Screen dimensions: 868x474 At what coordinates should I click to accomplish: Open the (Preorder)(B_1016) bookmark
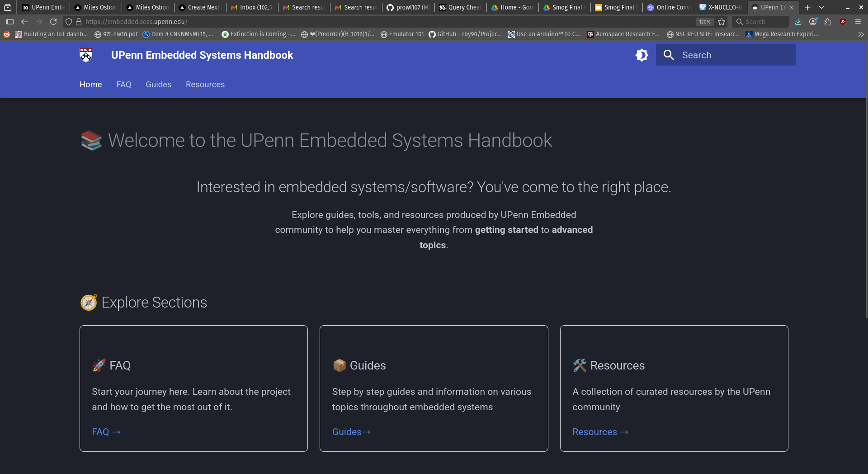[338, 34]
